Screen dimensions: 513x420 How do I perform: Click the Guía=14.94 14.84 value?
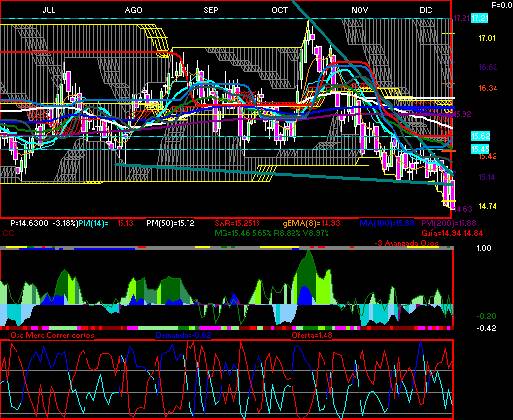452,233
